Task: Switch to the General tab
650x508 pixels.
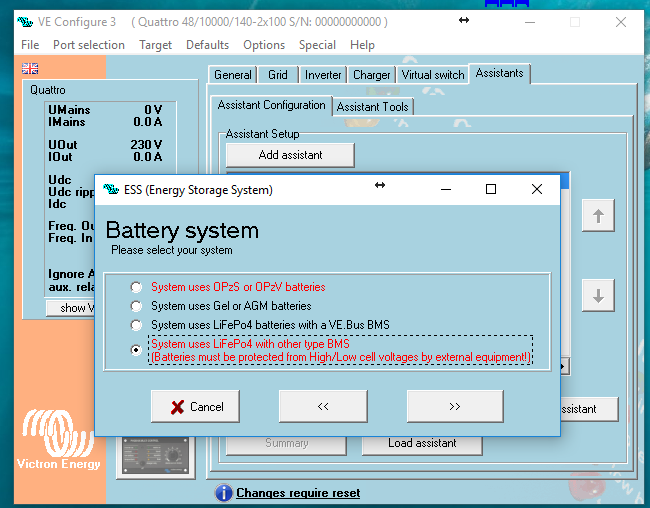Action: [233, 75]
